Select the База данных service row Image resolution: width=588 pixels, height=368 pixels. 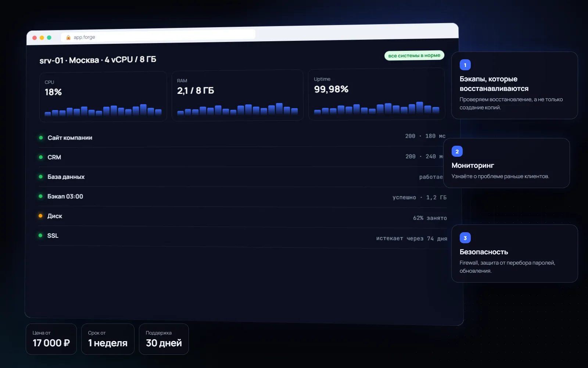click(x=242, y=177)
